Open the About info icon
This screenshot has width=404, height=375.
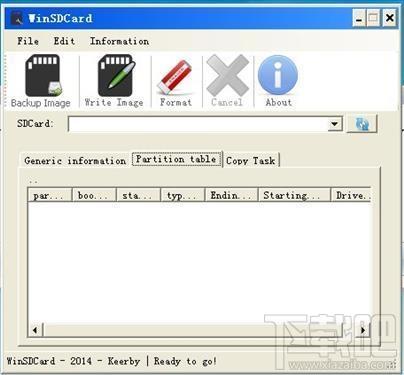pos(278,75)
